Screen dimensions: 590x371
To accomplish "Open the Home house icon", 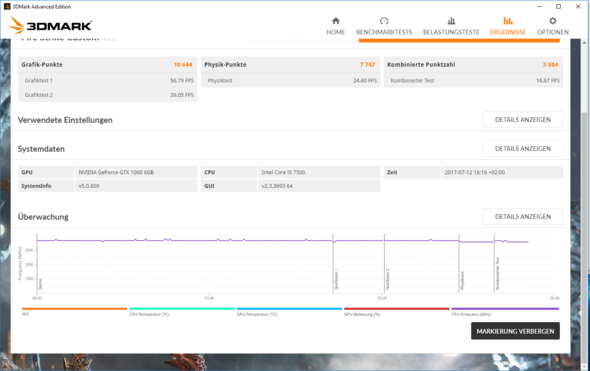I will coord(336,21).
